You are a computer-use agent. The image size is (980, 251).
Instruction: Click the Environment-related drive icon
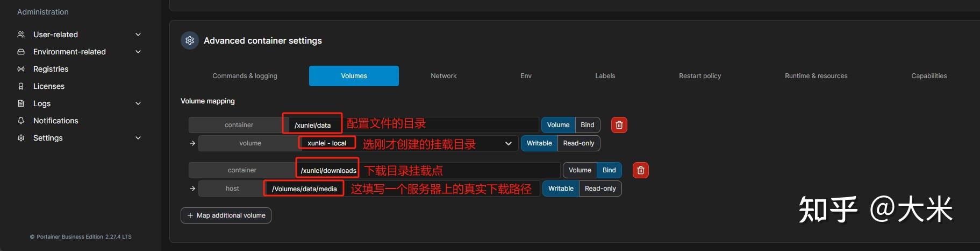21,52
